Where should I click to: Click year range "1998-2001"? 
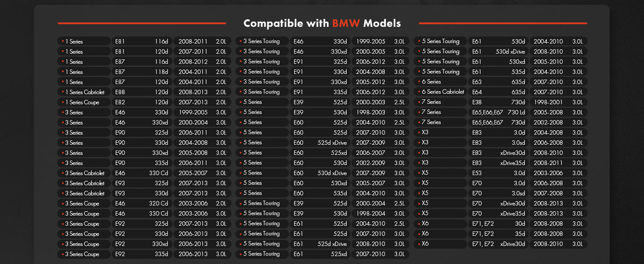[548, 102]
